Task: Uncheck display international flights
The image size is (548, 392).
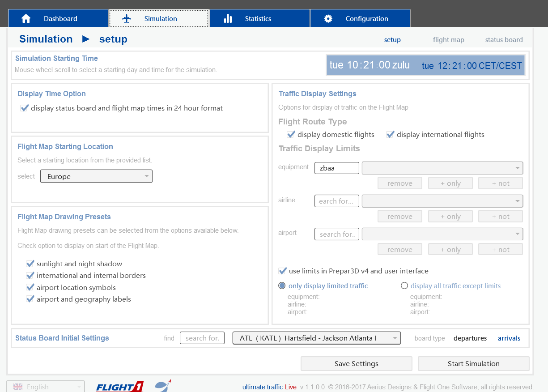Action: (391, 134)
